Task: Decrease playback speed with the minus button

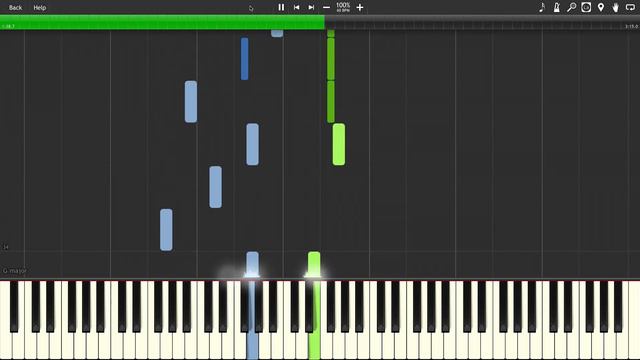Action: tap(326, 7)
